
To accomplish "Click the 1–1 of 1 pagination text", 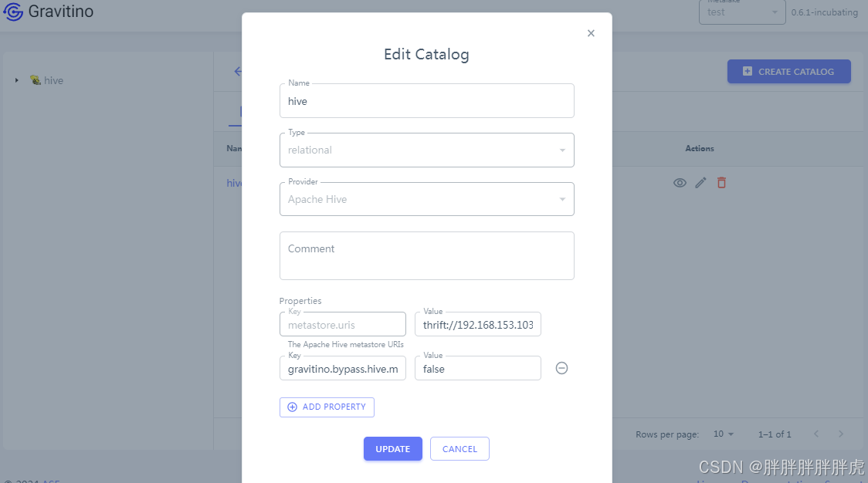I will click(x=775, y=434).
